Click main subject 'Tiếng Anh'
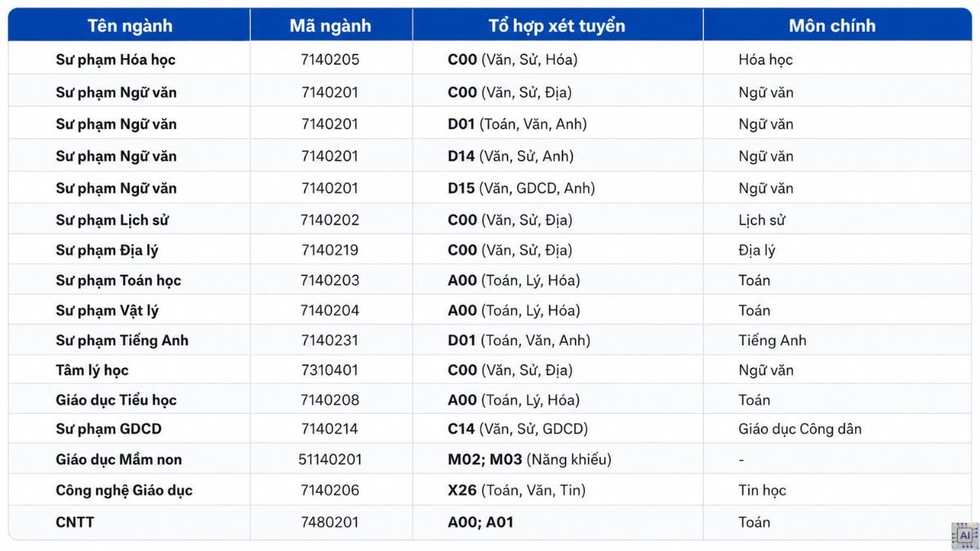This screenshot has width=980, height=551. pyautogui.click(x=772, y=340)
